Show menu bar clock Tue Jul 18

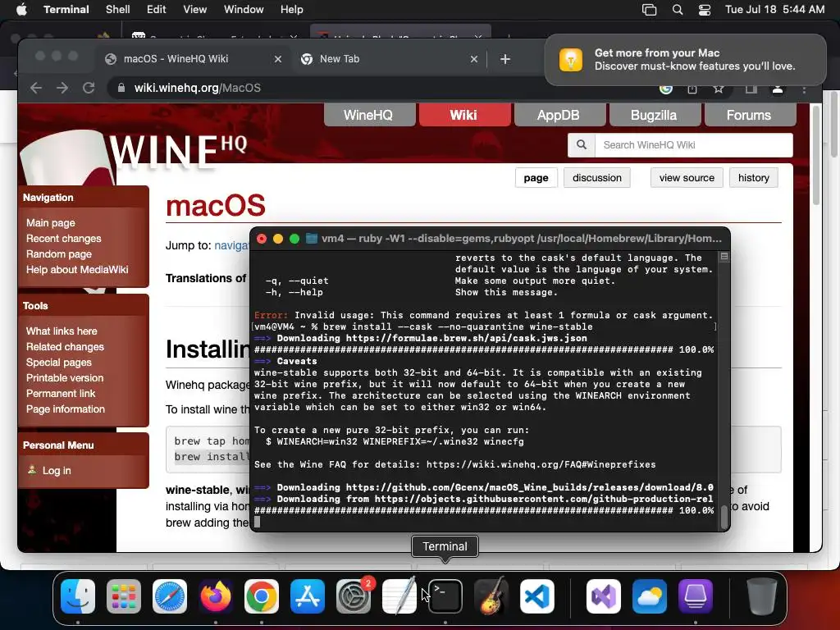click(x=774, y=10)
